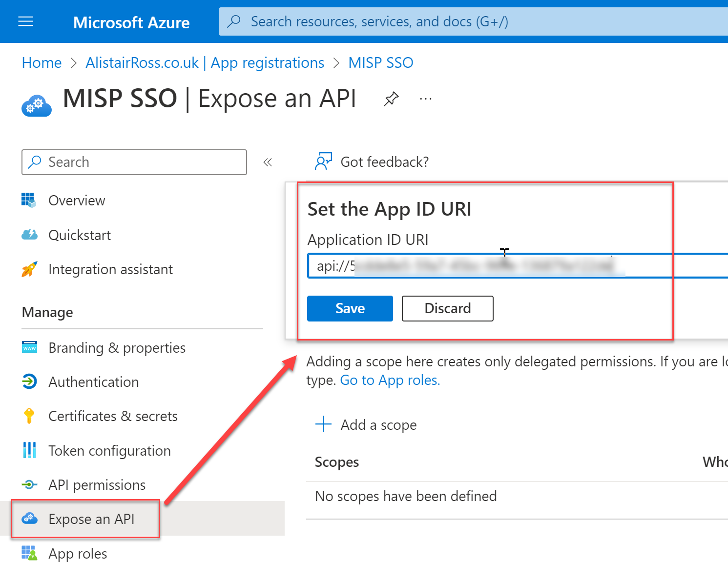The width and height of the screenshot is (728, 562).
Task: Select Expose an API in sidebar
Action: (92, 519)
